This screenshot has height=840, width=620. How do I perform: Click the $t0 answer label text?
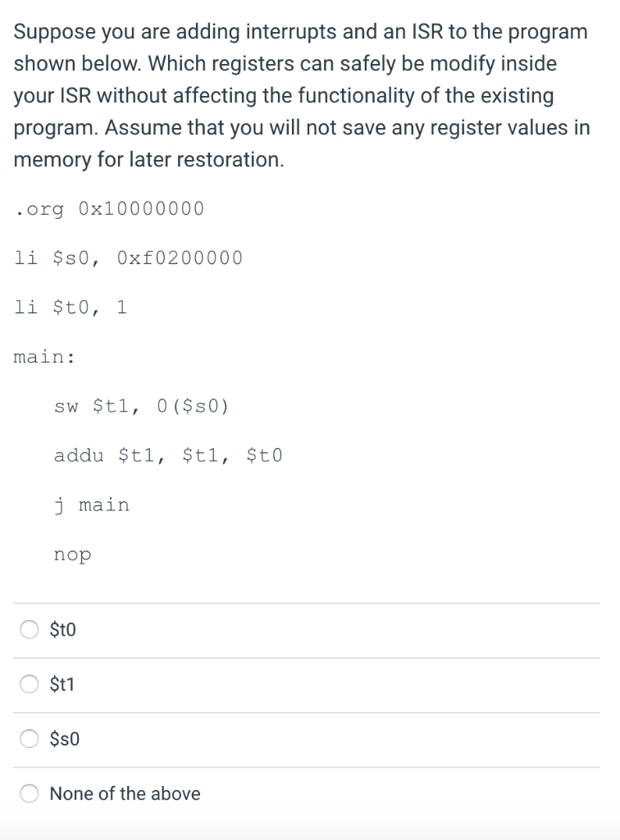62,629
